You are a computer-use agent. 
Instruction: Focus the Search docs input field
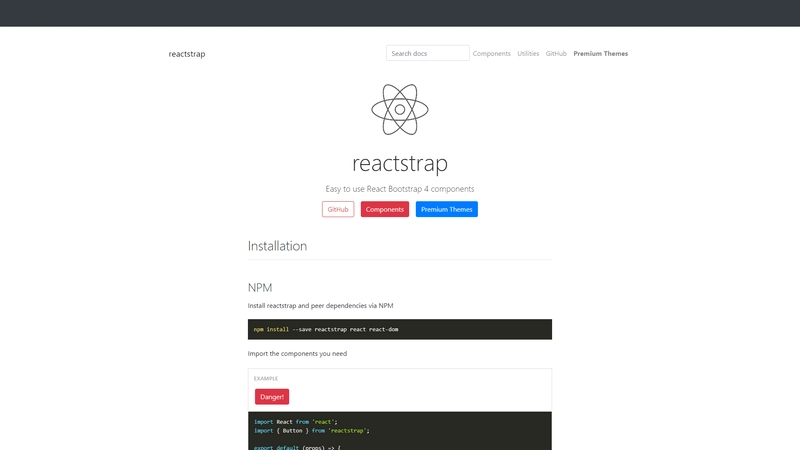tap(428, 53)
